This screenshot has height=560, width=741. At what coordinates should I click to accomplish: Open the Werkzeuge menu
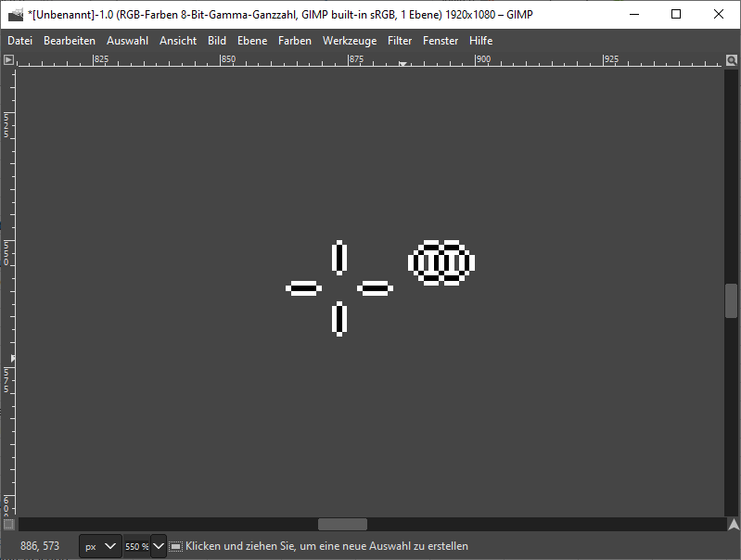(x=350, y=41)
